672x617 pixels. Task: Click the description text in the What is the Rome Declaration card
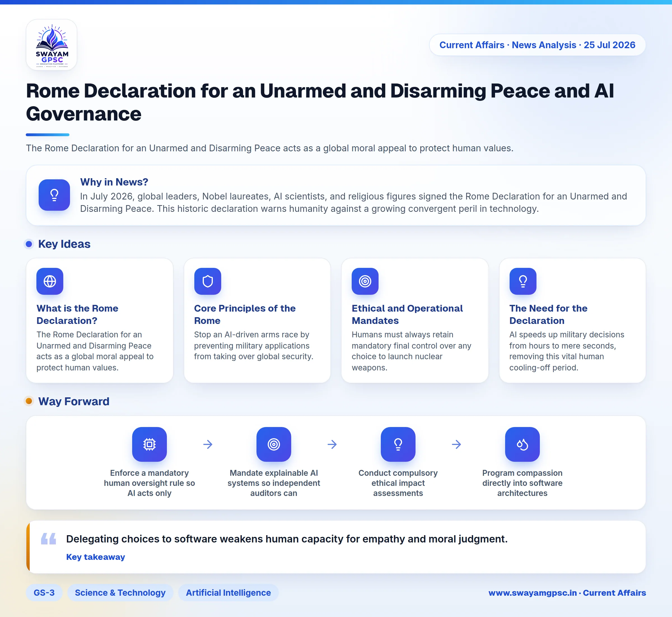tap(95, 351)
